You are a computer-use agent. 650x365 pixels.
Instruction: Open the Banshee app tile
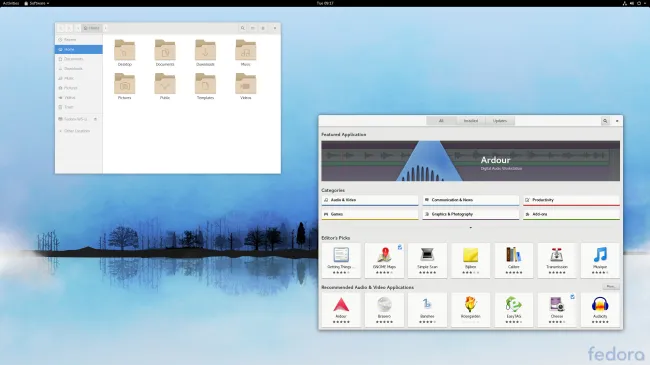pyautogui.click(x=427, y=310)
